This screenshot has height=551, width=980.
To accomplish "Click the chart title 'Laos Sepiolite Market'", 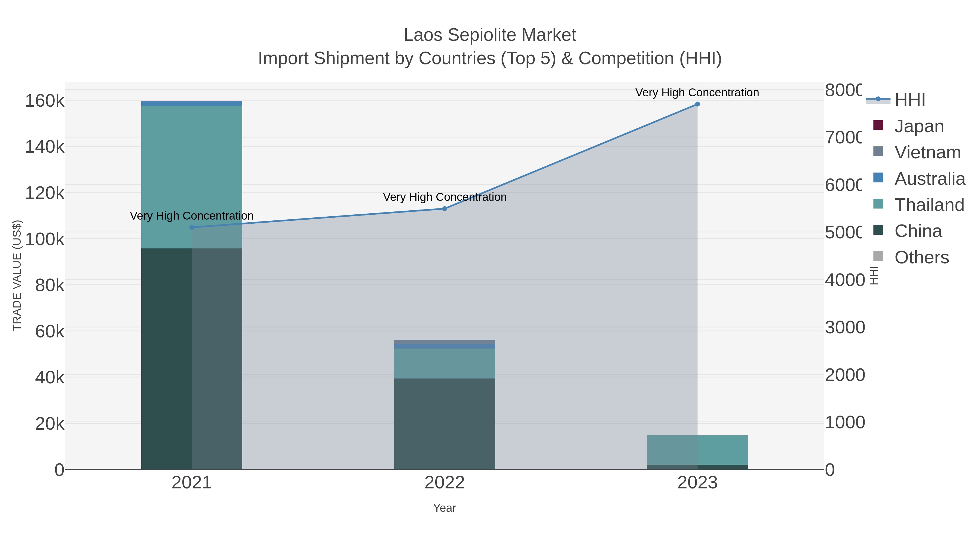I will tap(490, 35).
